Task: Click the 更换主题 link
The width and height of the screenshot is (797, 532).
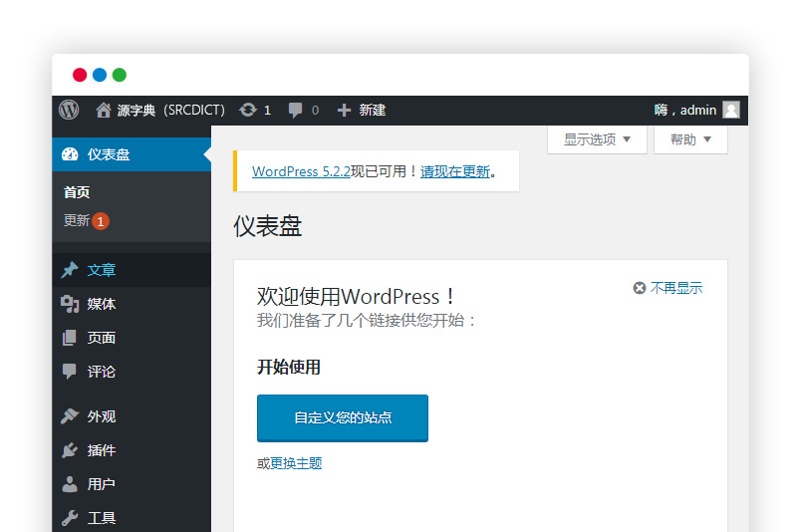Action: (296, 463)
